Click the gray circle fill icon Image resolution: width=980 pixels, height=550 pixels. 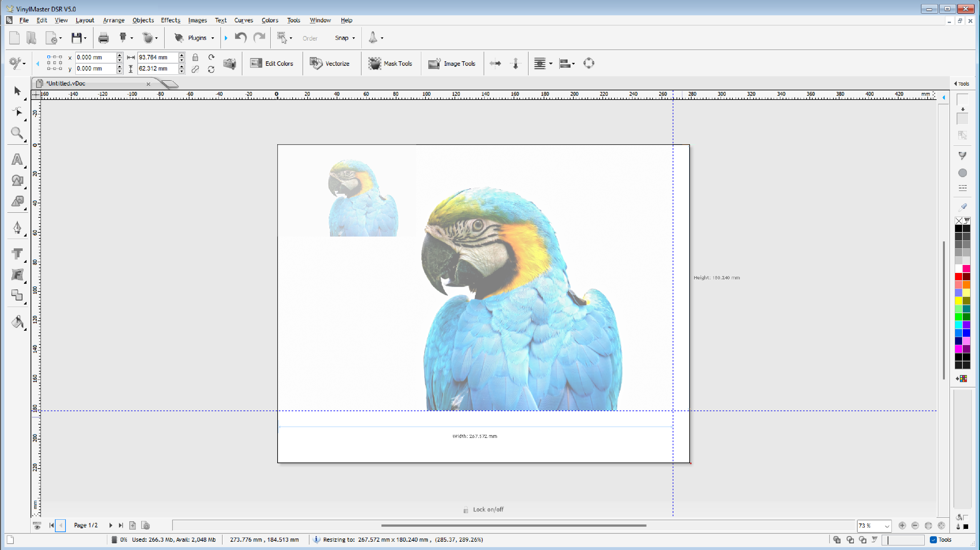(x=962, y=173)
